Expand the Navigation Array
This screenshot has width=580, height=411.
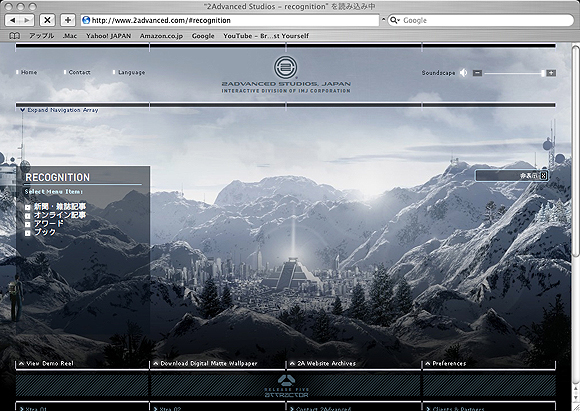click(x=60, y=110)
